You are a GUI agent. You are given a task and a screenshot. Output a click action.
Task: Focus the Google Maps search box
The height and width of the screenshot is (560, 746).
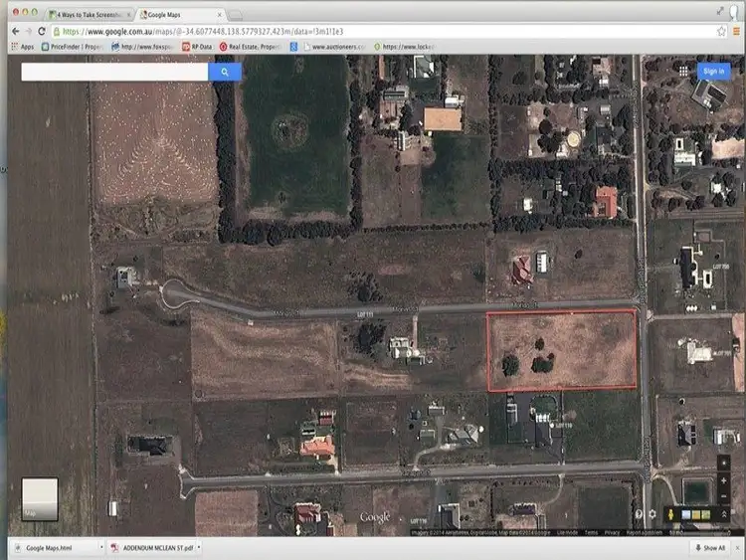114,72
